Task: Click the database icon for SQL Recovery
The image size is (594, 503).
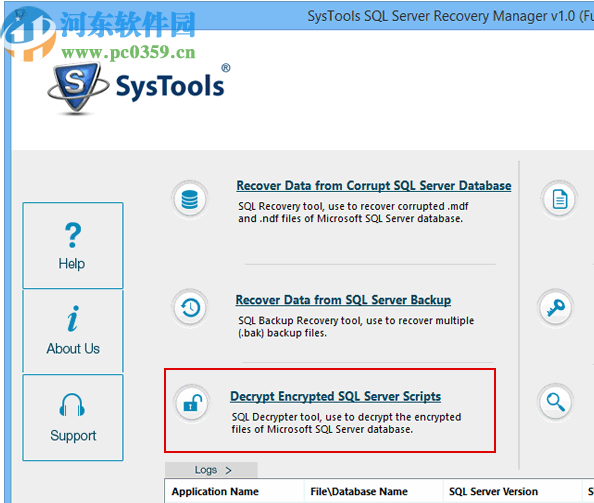Action: (189, 200)
